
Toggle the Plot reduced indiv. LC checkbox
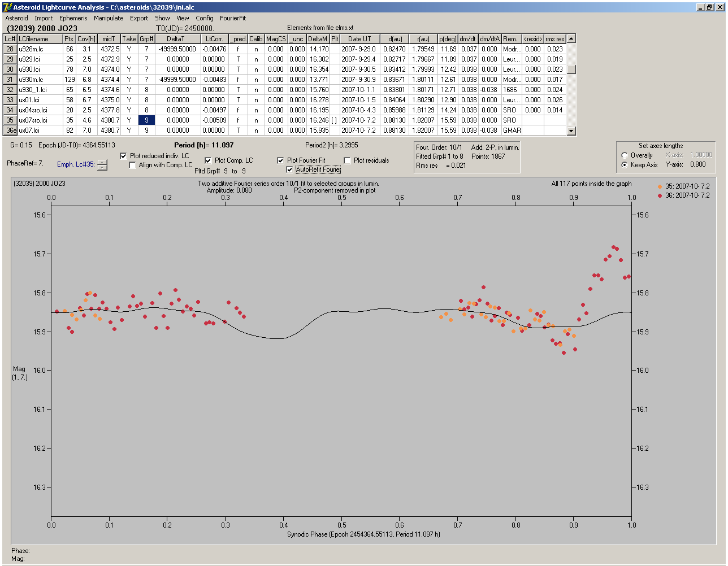[x=124, y=156]
